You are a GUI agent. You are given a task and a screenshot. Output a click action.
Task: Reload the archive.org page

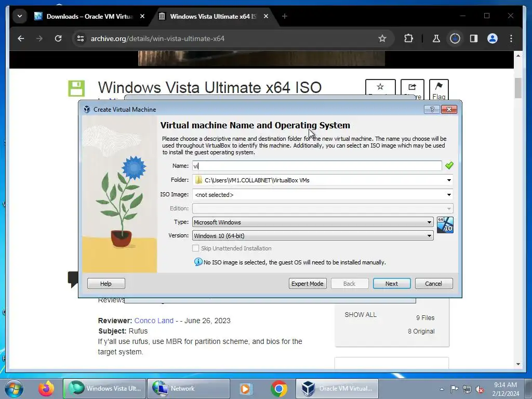click(58, 38)
